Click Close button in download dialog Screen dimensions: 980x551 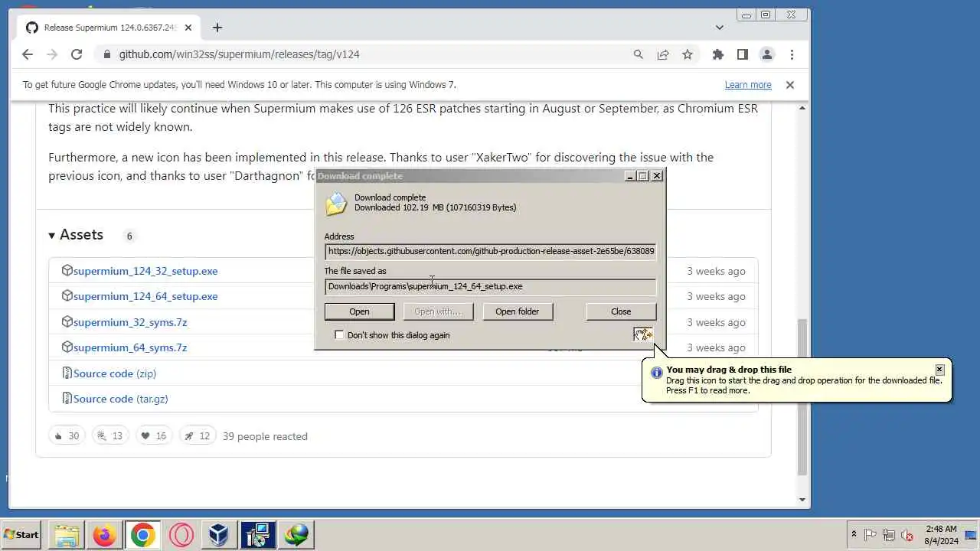coord(621,311)
